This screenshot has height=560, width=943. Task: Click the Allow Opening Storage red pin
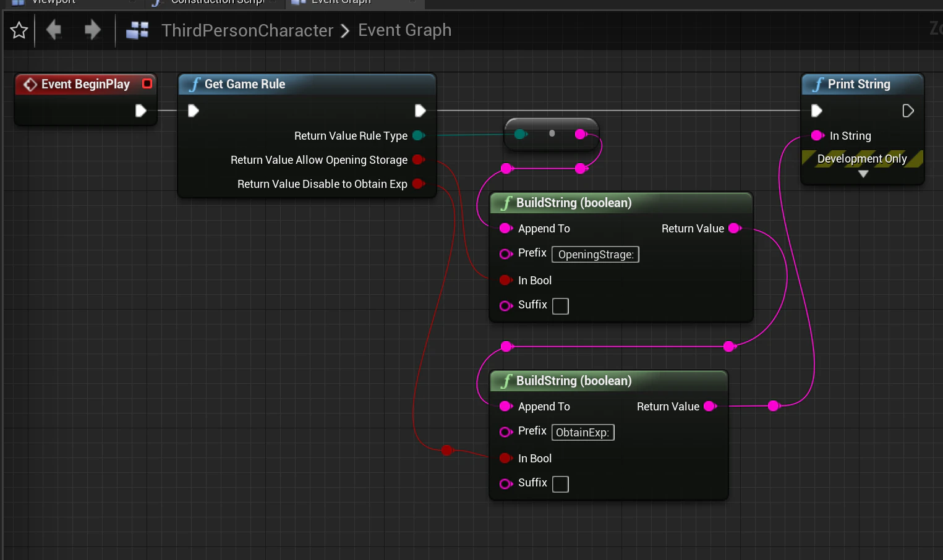419,159
